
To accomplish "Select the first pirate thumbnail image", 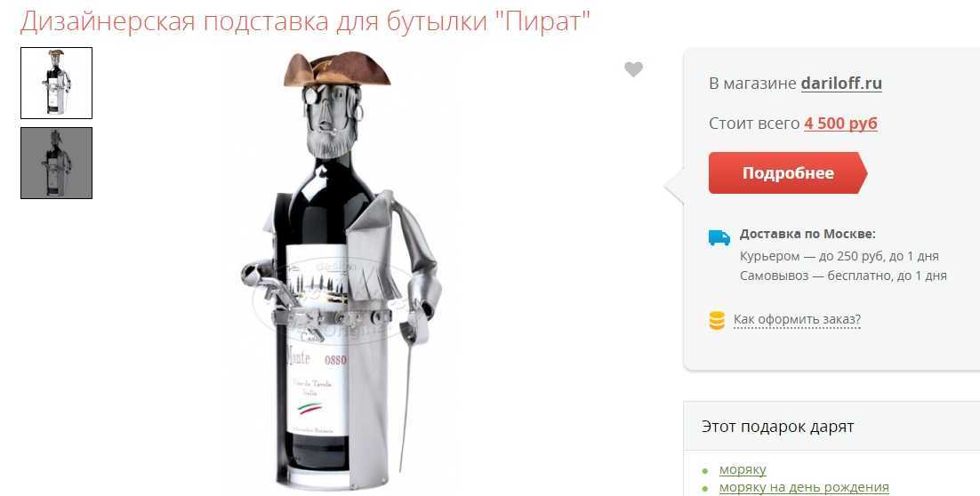I will click(x=56, y=83).
